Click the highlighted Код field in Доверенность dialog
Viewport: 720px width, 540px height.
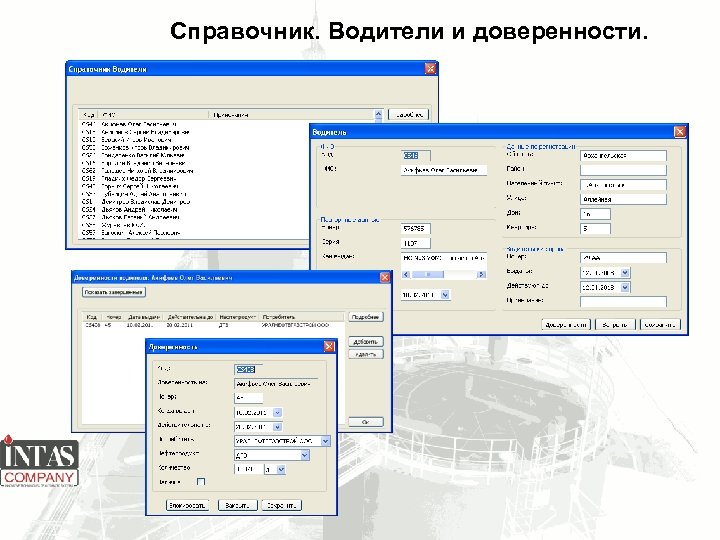pyautogui.click(x=248, y=369)
